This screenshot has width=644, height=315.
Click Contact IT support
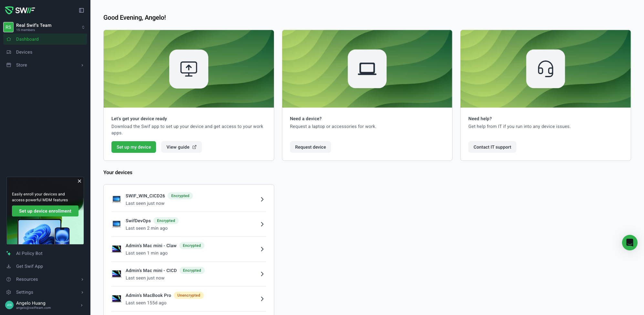[492, 147]
